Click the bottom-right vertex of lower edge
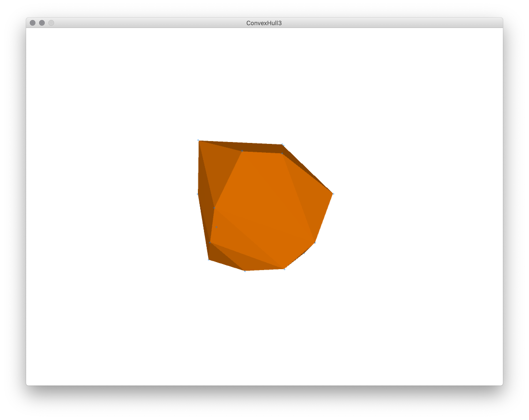This screenshot has height=420, width=529. (x=284, y=269)
